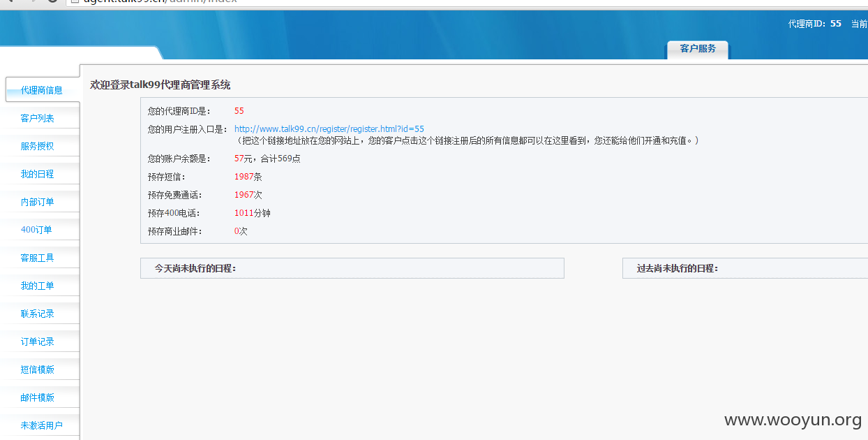Screen dimensions: 868x440
Task: Select the 400订单 sidebar entry
Action: point(36,230)
